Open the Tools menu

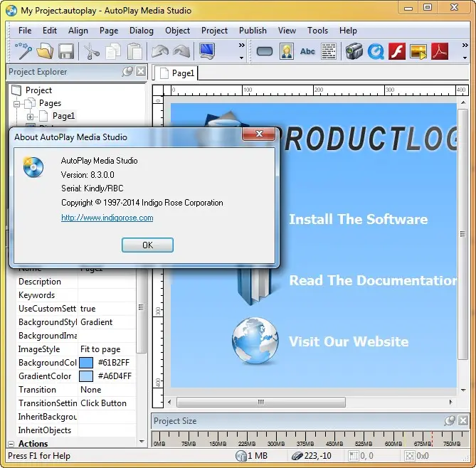(x=317, y=31)
